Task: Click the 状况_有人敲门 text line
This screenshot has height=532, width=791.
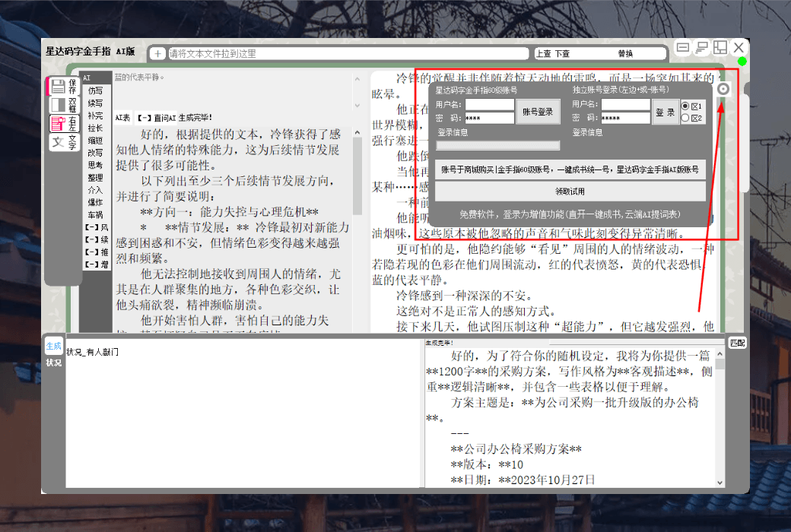Action: pos(92,352)
